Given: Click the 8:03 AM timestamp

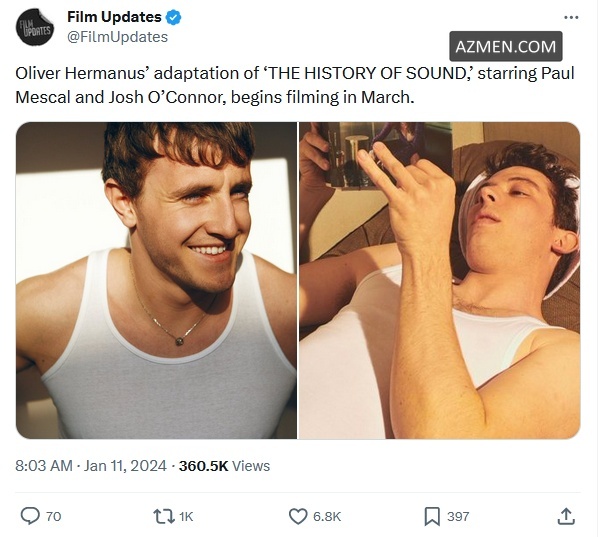Looking at the screenshot, I should (45, 465).
